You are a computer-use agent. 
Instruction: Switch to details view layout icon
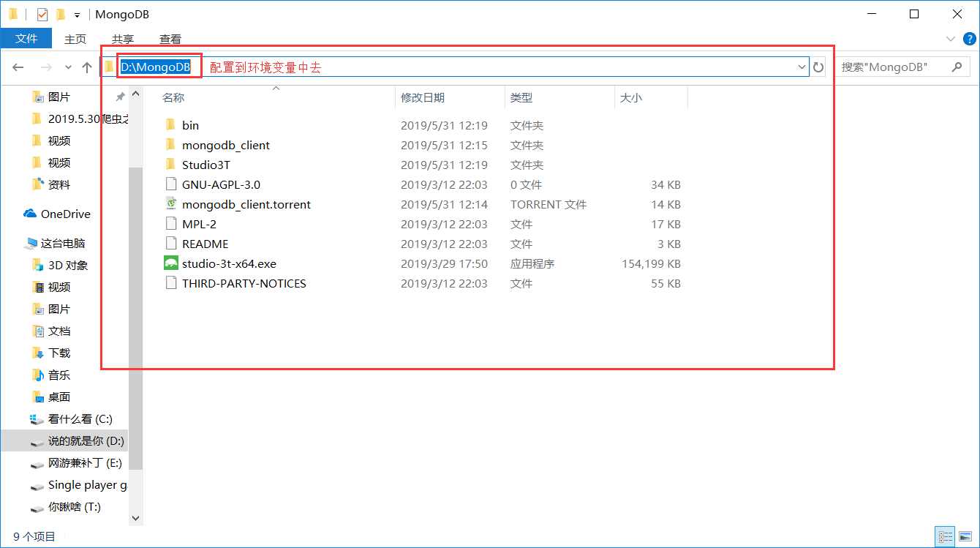(946, 537)
